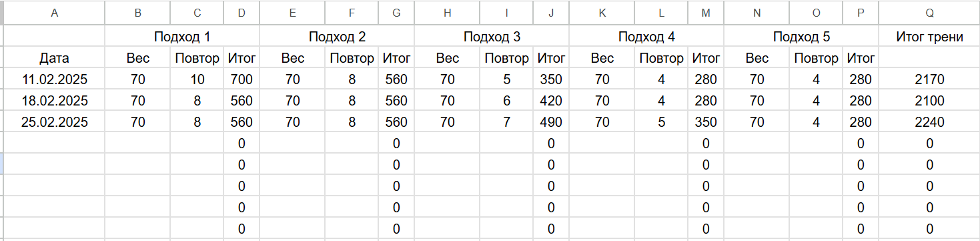
Task: Click the cell with value 490
Action: coord(550,122)
